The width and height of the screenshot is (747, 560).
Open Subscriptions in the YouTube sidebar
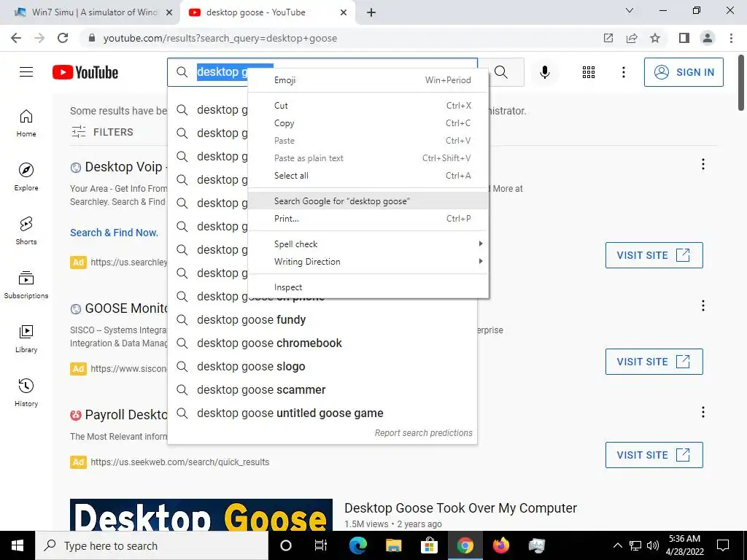pos(26,285)
